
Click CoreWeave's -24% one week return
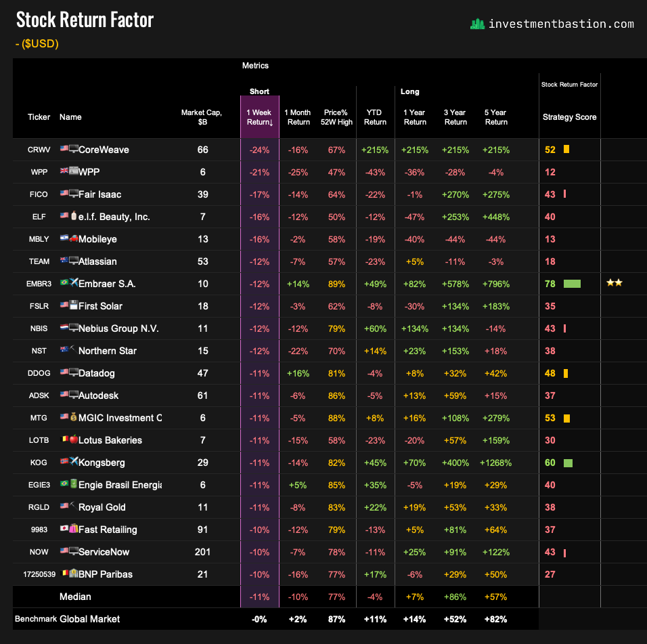259,150
